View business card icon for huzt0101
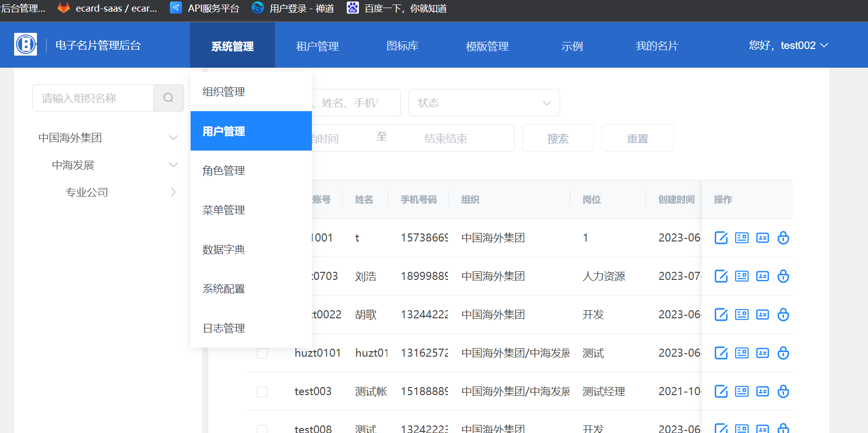 click(x=762, y=353)
